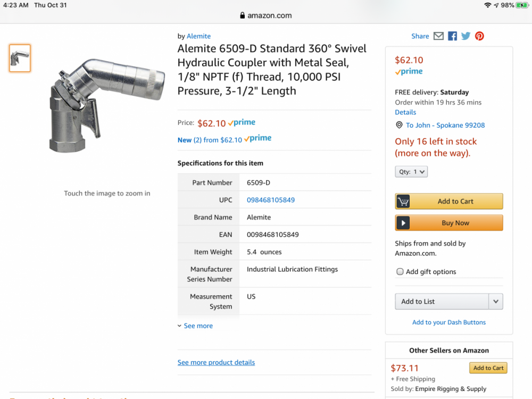The image size is (532, 399).
Task: Open Details link under delivery info
Action: pos(405,112)
